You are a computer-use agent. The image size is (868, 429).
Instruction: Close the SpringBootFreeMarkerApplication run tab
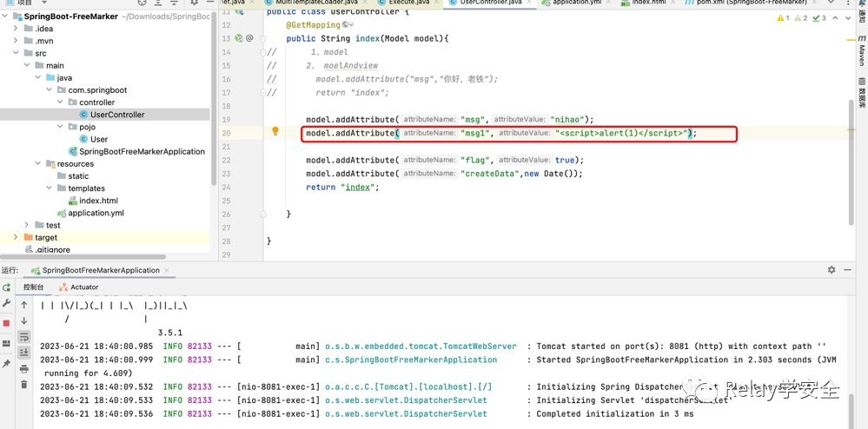166,271
